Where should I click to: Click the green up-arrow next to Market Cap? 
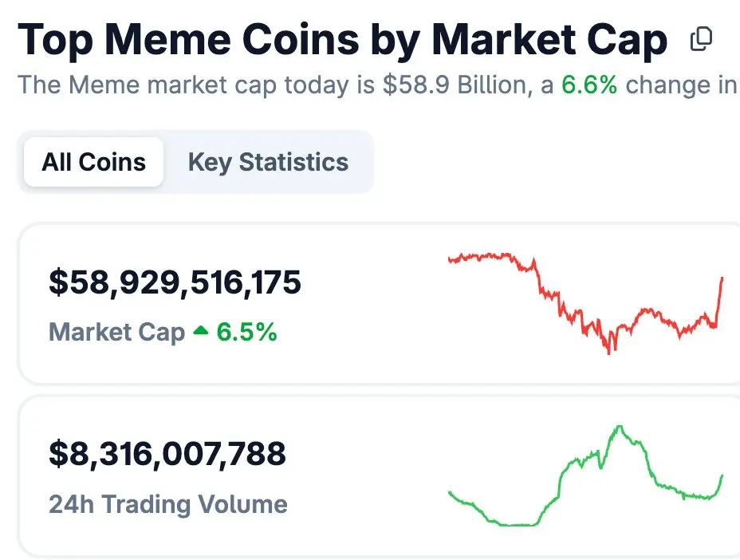201,331
